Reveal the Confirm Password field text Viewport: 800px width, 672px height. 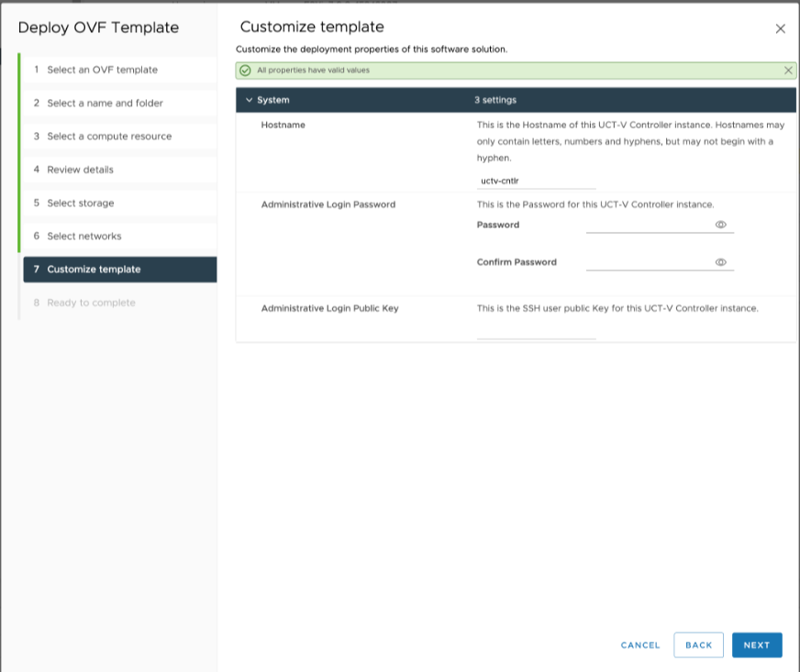pos(720,262)
